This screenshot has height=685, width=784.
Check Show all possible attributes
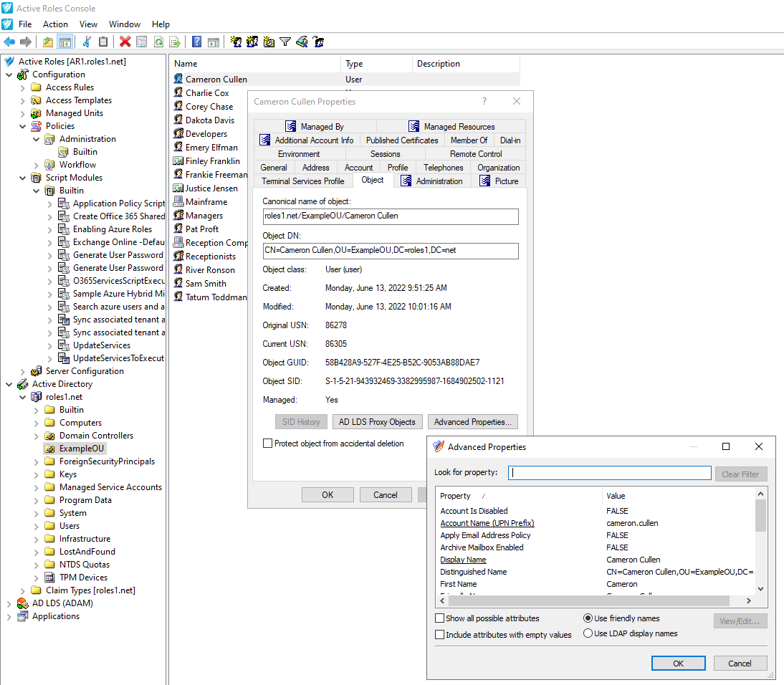pyautogui.click(x=440, y=618)
